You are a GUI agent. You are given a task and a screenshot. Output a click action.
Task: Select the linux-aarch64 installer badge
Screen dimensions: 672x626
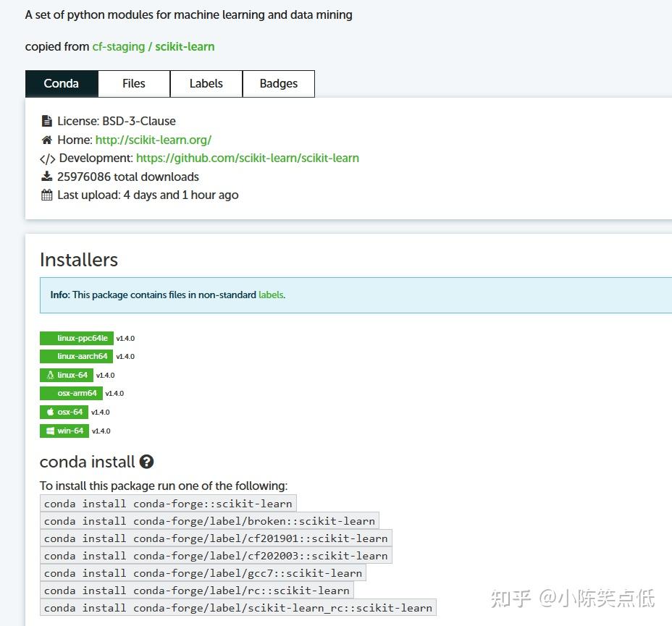(x=76, y=356)
